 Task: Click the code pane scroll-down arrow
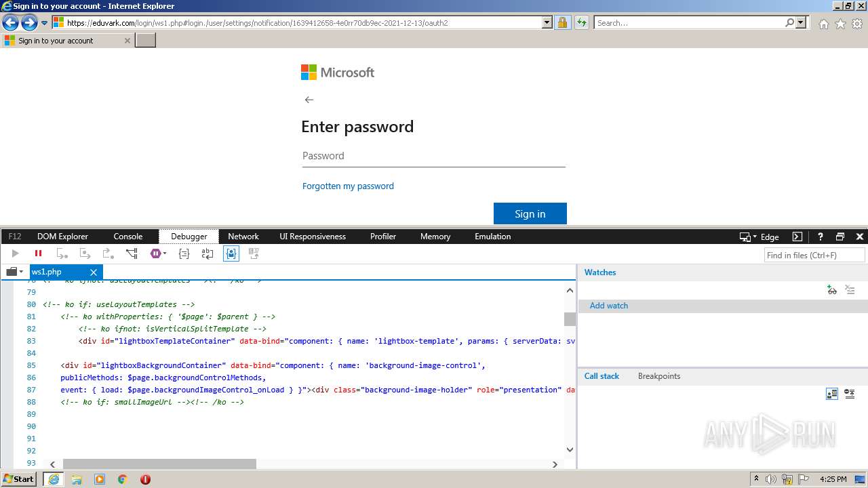570,449
